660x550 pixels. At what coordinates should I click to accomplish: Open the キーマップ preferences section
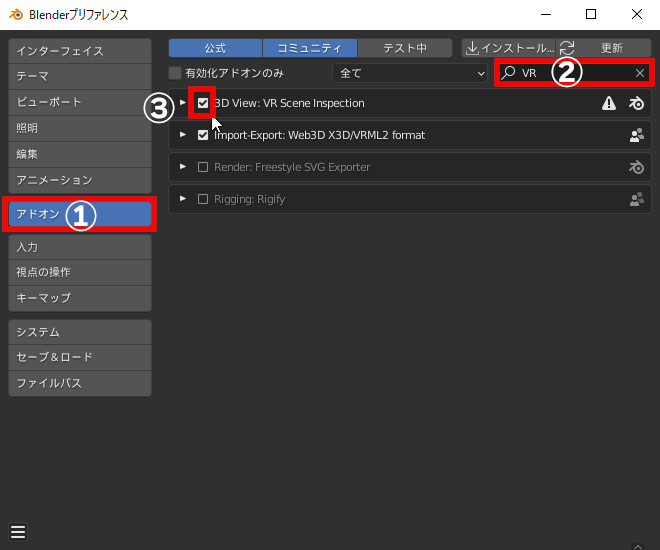click(80, 298)
